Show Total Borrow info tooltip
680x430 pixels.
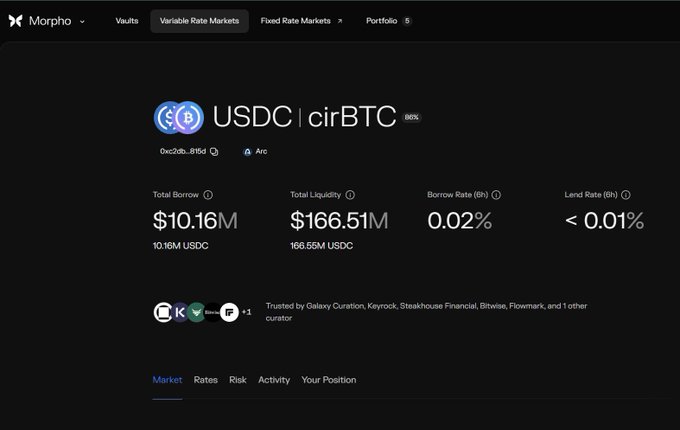[208, 195]
